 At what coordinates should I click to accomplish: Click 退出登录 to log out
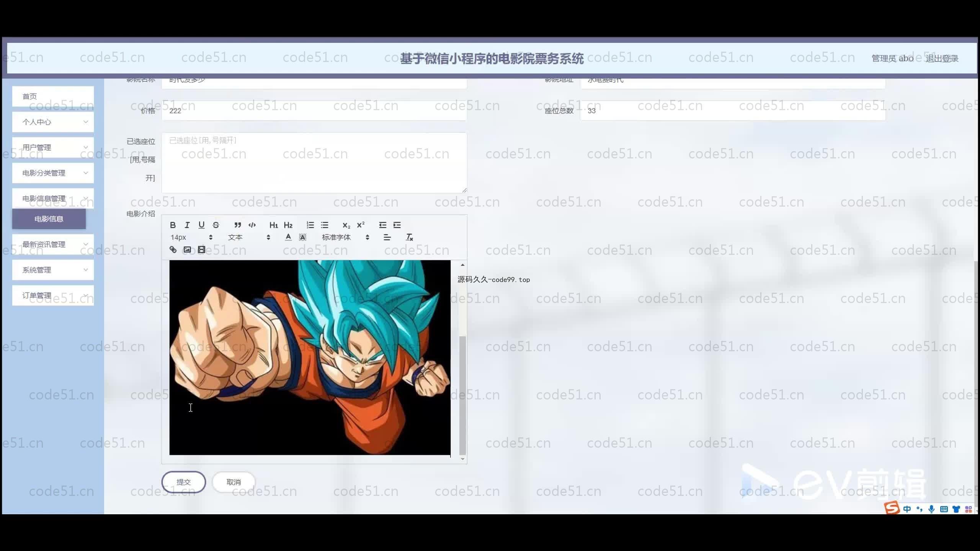[942, 59]
